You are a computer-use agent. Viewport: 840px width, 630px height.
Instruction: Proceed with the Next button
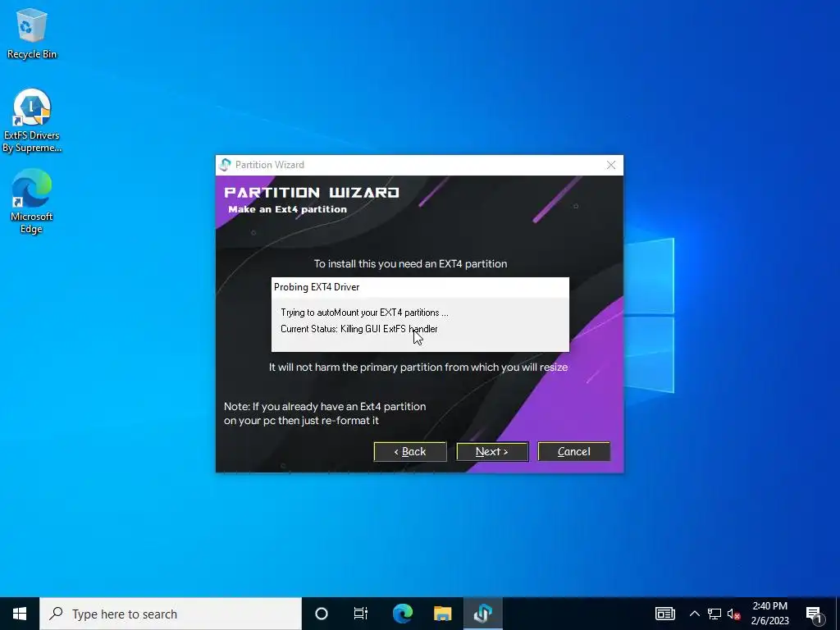[x=492, y=452]
